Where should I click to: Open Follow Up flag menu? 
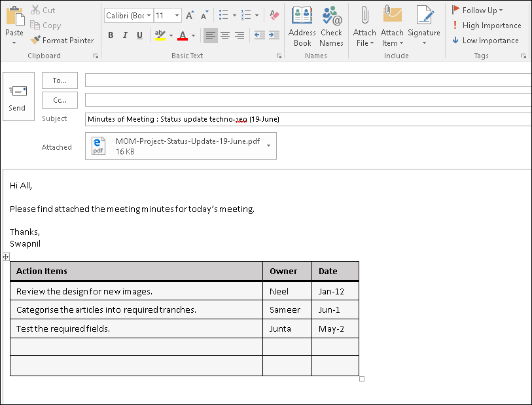[478, 10]
